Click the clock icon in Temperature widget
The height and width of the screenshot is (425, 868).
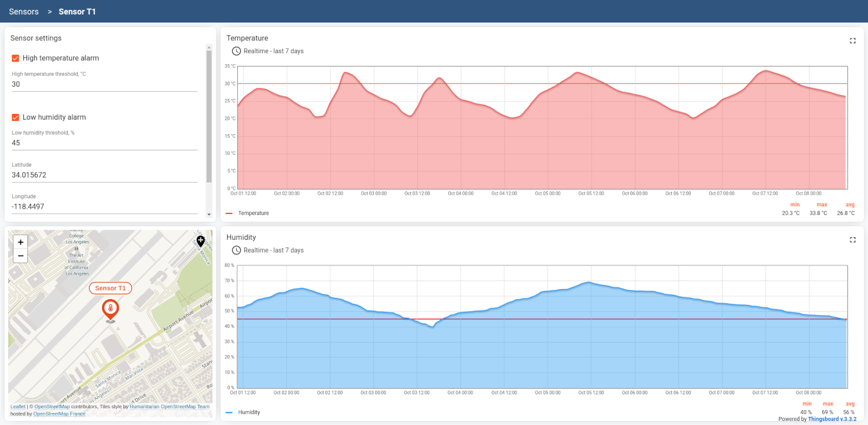(236, 51)
